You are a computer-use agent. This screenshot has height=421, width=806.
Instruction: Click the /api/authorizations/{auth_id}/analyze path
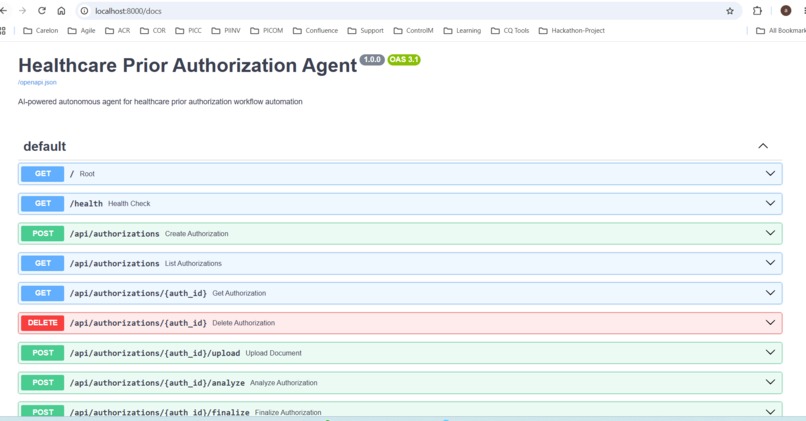pos(157,383)
